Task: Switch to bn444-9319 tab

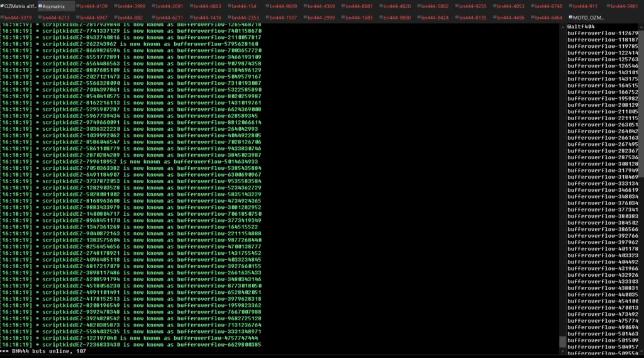Action: click(16, 18)
